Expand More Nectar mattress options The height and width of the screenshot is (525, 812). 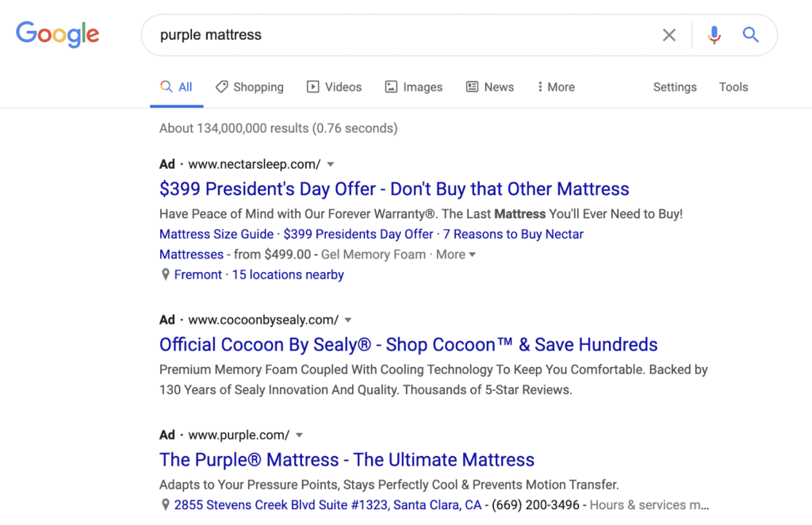tap(456, 255)
